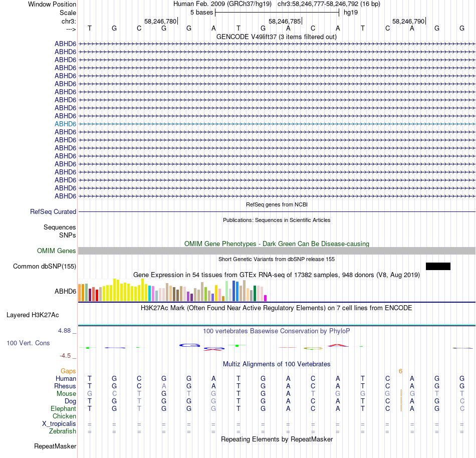This screenshot has width=476, height=458.
Task: Open the GTEx tissue expression bar chart
Action: [x=172, y=290]
